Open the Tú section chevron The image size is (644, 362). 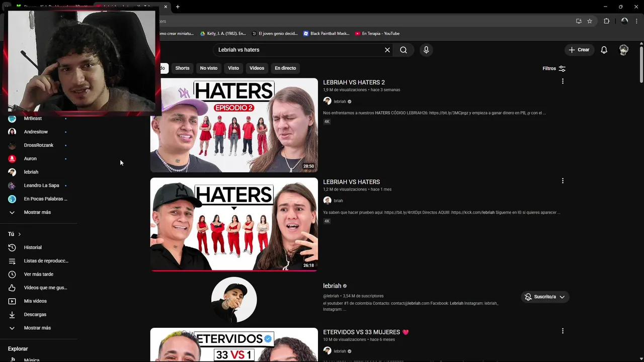pyautogui.click(x=20, y=234)
